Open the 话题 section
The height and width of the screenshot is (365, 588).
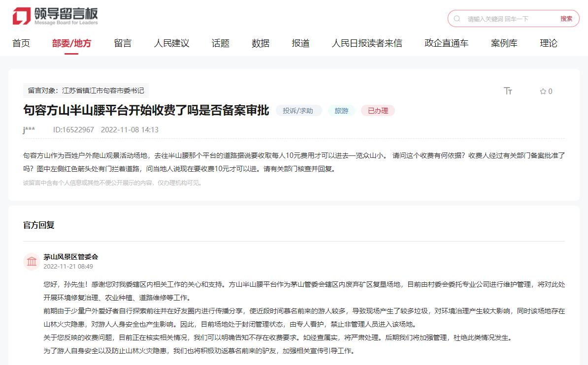[x=220, y=43]
